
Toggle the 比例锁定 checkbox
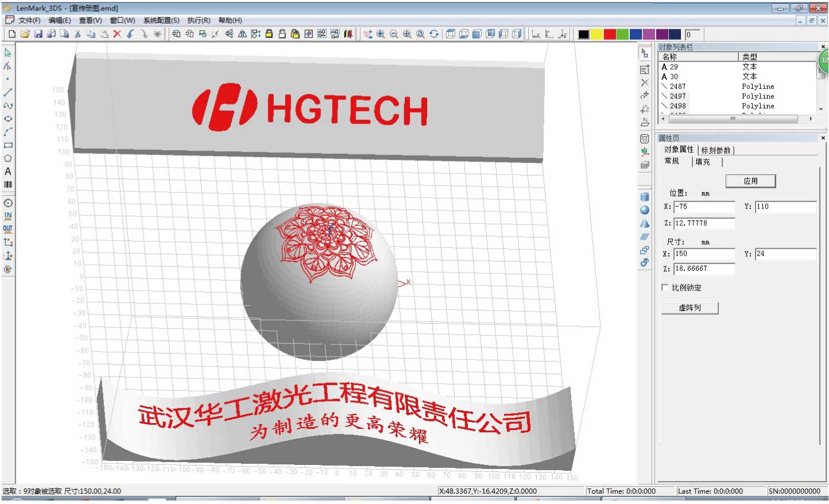click(665, 288)
